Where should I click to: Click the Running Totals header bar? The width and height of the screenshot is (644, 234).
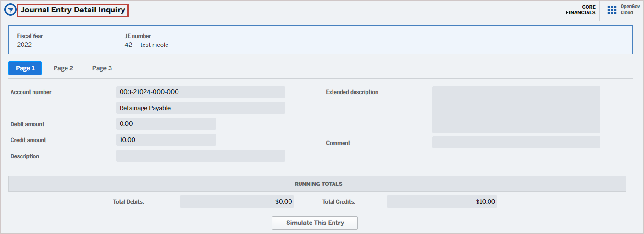point(317,184)
